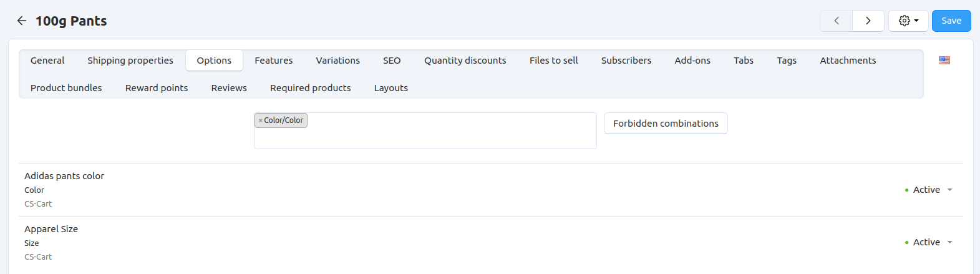Switch to the Features tab

tap(273, 61)
